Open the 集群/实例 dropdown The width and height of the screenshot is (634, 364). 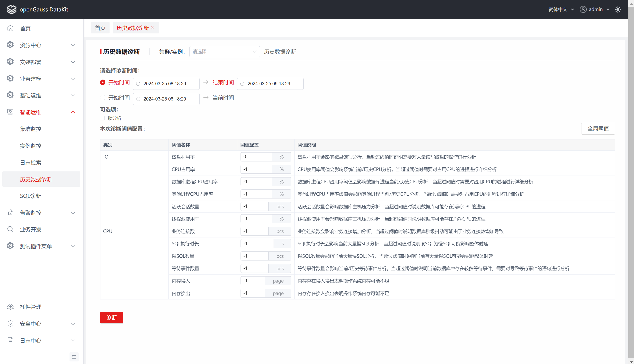(225, 52)
